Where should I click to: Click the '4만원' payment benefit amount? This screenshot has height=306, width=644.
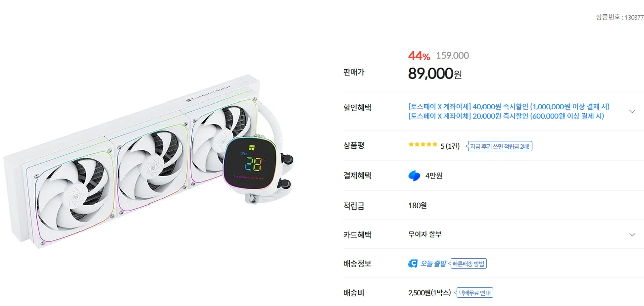(x=434, y=176)
